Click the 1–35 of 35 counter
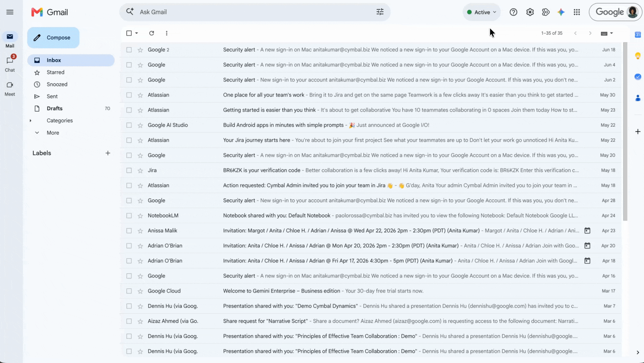This screenshot has width=644, height=363. click(x=552, y=33)
